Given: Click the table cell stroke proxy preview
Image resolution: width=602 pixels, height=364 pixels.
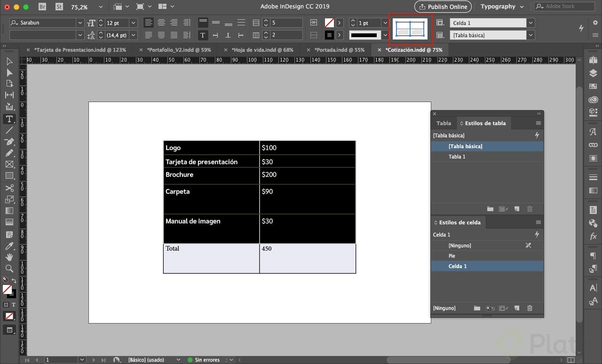Looking at the screenshot, I should coord(410,29).
